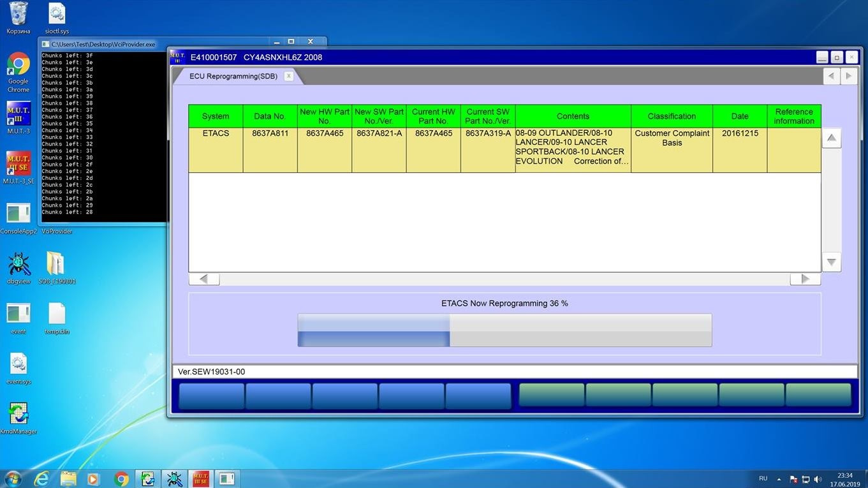Open the Windows Start menu
This screenshot has width=868, height=488.
tap(13, 478)
